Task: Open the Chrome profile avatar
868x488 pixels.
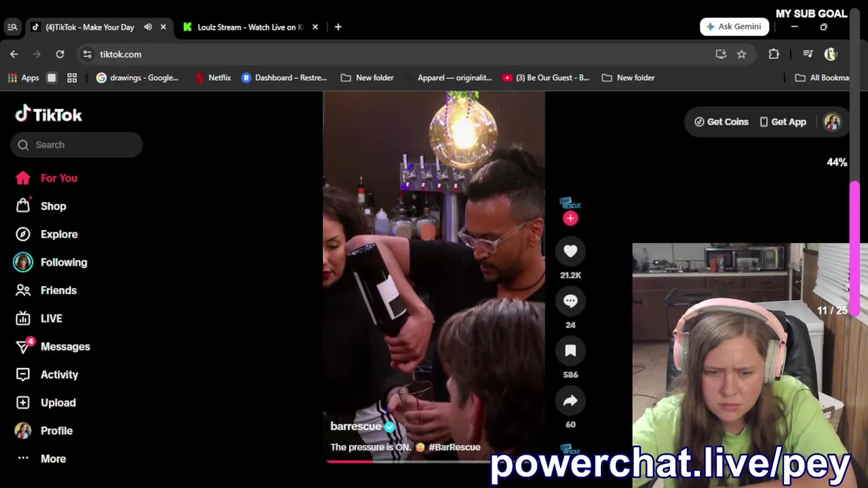Action: click(x=831, y=54)
